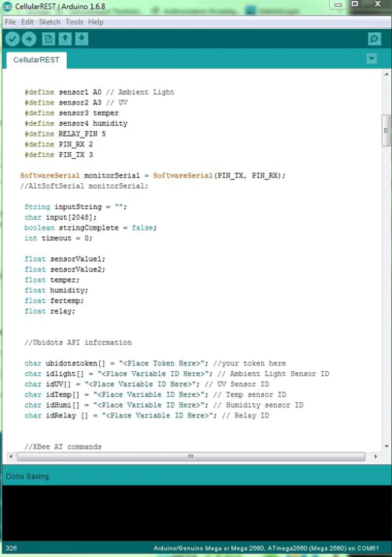
Task: Open the Sketch menu
Action: (x=50, y=22)
